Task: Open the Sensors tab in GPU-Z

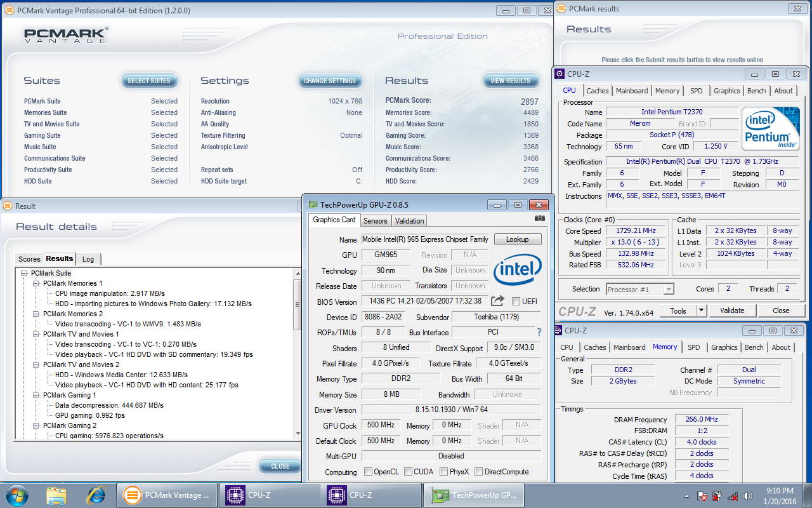Action: (375, 221)
